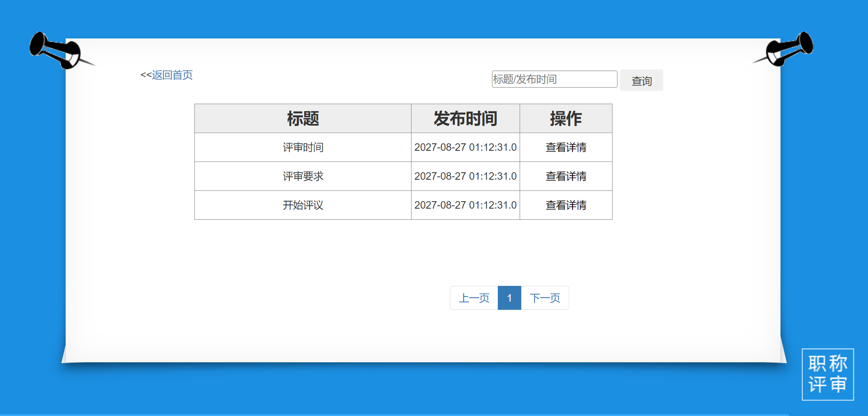Click the 职称评审 logo badge
Viewport: 868px width, 416px height.
828,374
